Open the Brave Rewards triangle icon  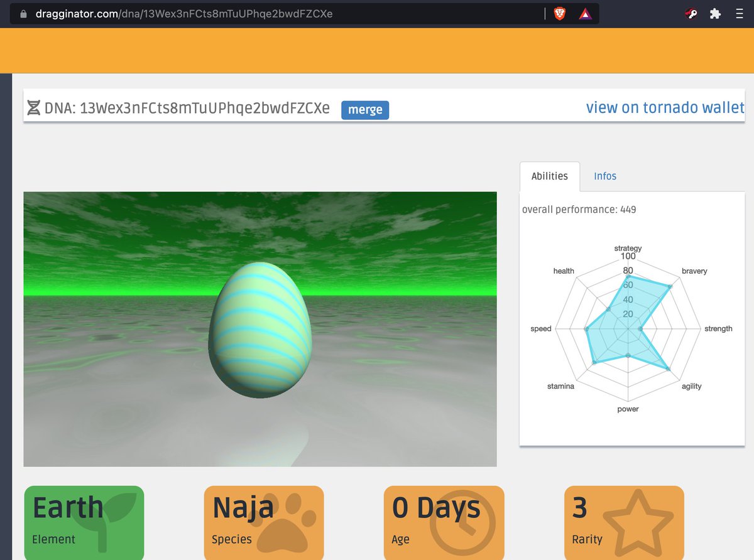[585, 14]
